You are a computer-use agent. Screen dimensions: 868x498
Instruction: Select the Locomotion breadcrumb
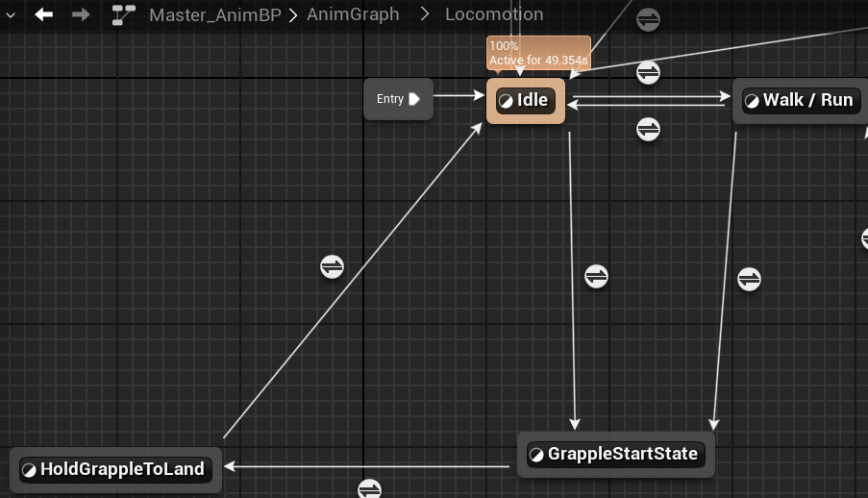494,14
